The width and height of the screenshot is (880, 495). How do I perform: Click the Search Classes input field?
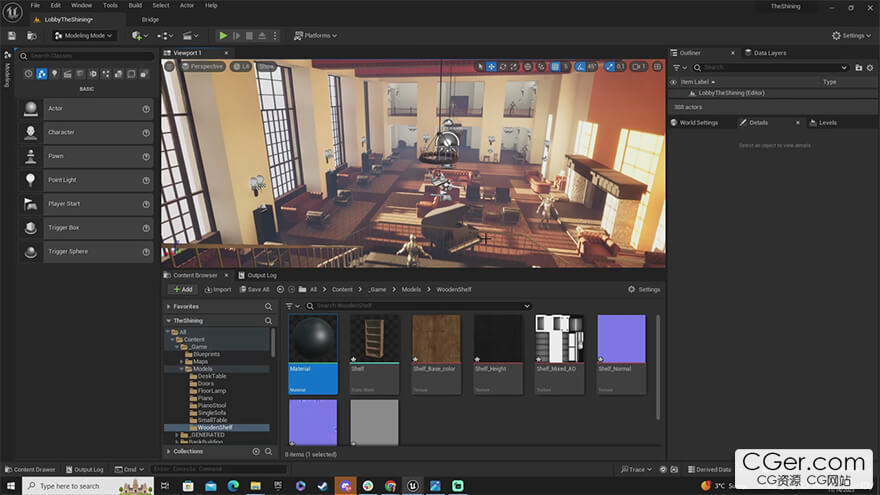86,56
